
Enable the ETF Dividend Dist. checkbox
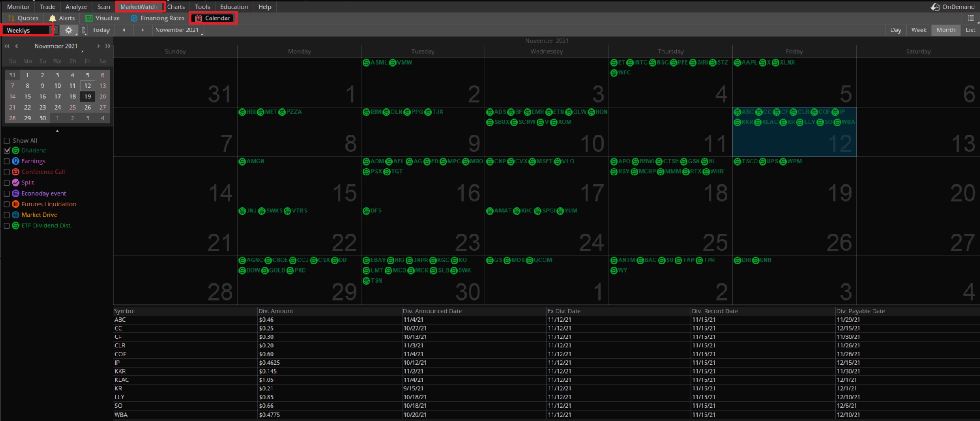(7, 226)
